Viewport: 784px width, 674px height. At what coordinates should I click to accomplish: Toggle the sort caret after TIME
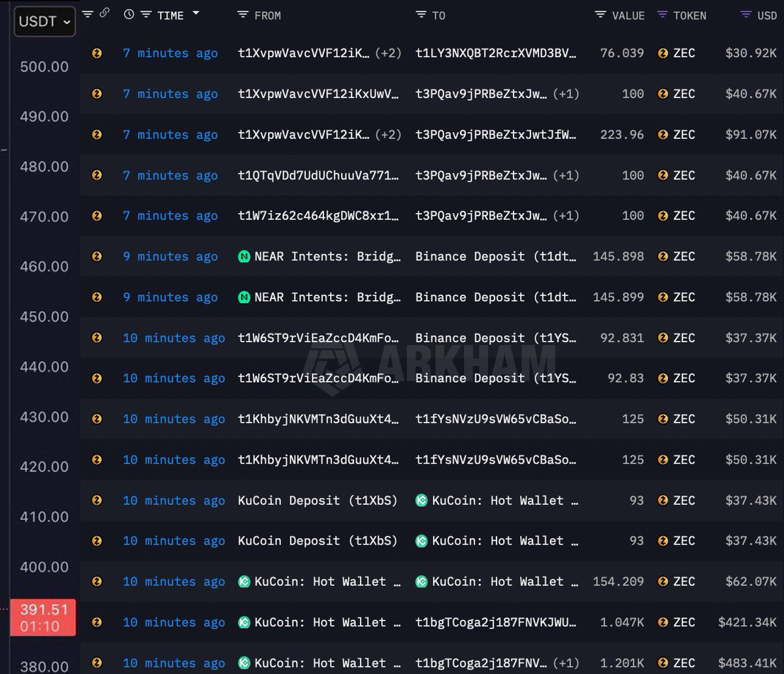point(195,14)
